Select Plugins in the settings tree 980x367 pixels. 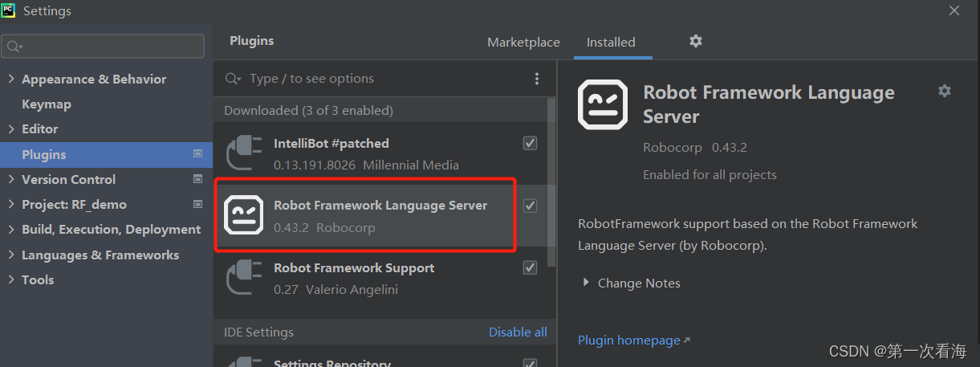pos(106,154)
